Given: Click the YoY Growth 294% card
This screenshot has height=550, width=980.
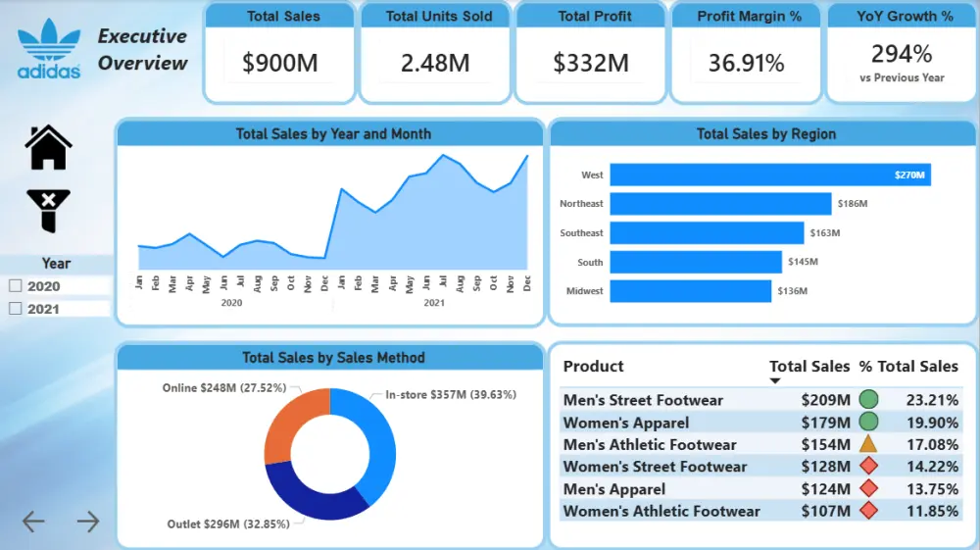Looking at the screenshot, I should [902, 53].
